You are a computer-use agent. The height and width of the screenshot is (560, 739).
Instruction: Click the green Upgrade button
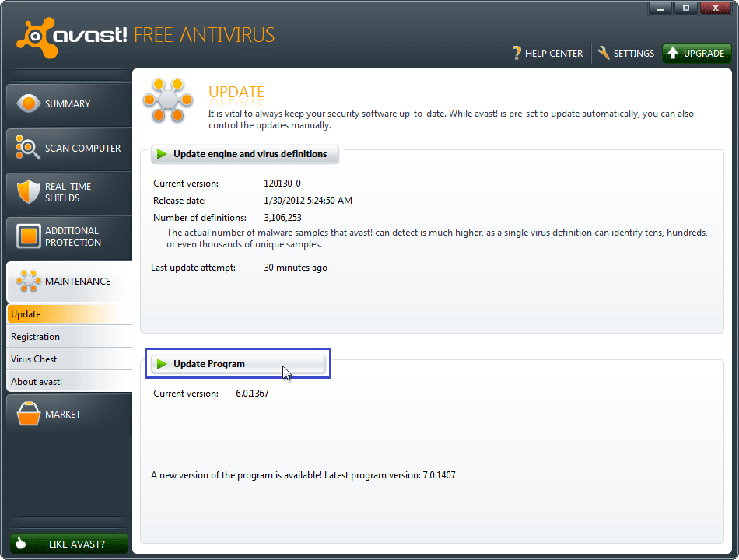pos(696,53)
